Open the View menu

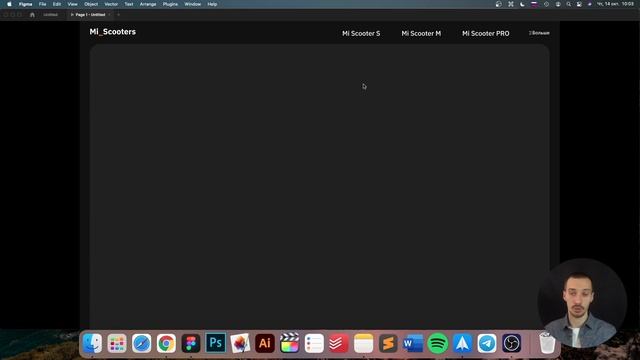72,4
